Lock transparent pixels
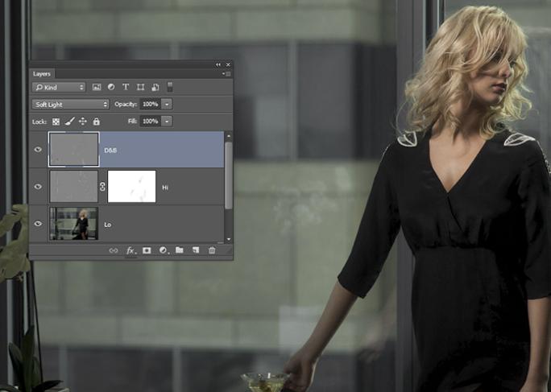The width and height of the screenshot is (551, 392). click(x=56, y=122)
